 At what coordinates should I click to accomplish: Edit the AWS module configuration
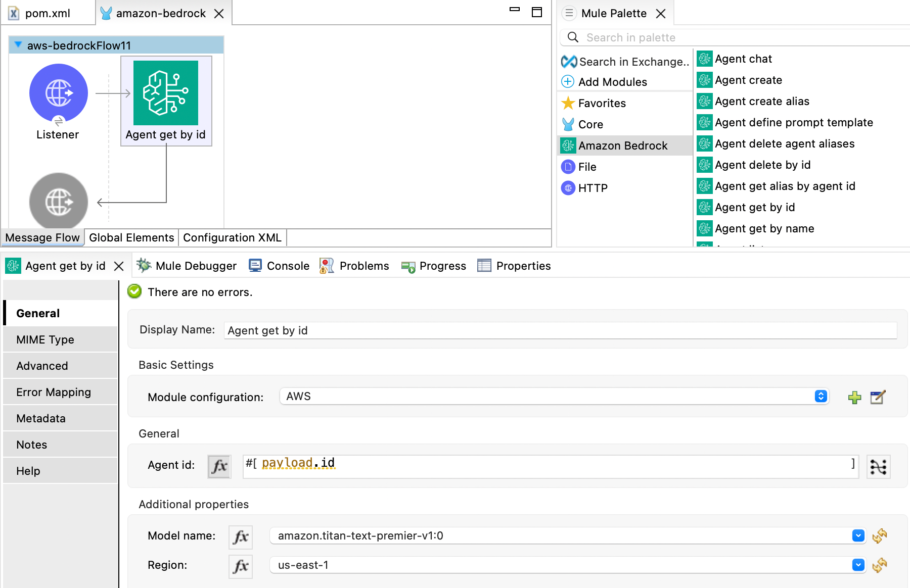[878, 398]
